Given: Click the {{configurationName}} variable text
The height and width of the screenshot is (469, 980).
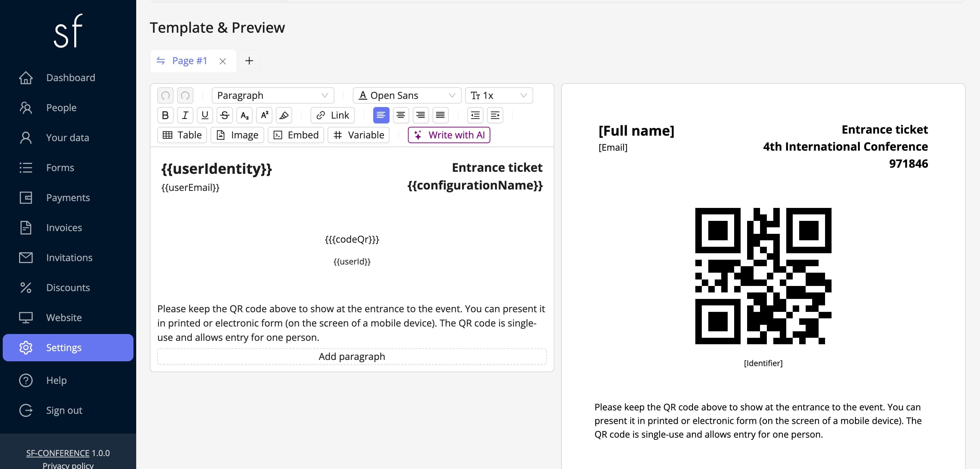Looking at the screenshot, I should [475, 185].
